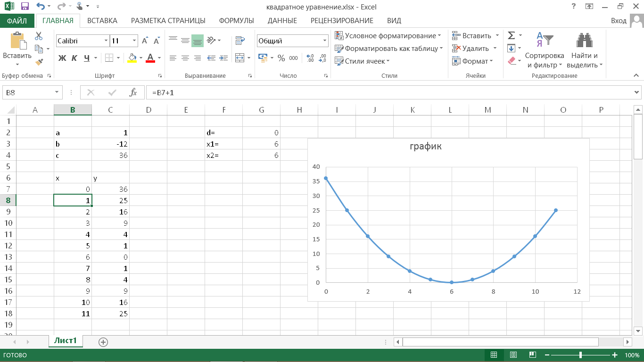Image resolution: width=644 pixels, height=362 pixels.
Task: Toggle italic К formatting
Action: point(74,58)
